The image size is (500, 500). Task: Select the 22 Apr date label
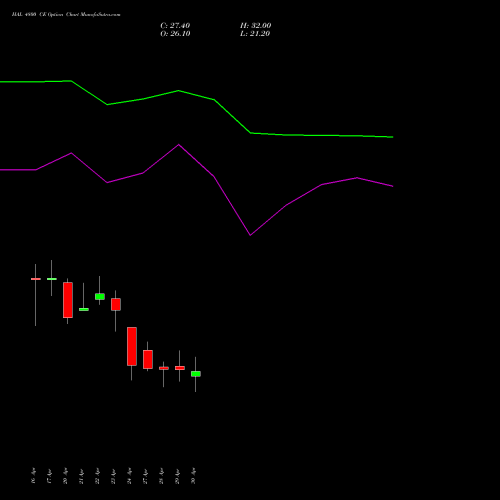click(97, 476)
